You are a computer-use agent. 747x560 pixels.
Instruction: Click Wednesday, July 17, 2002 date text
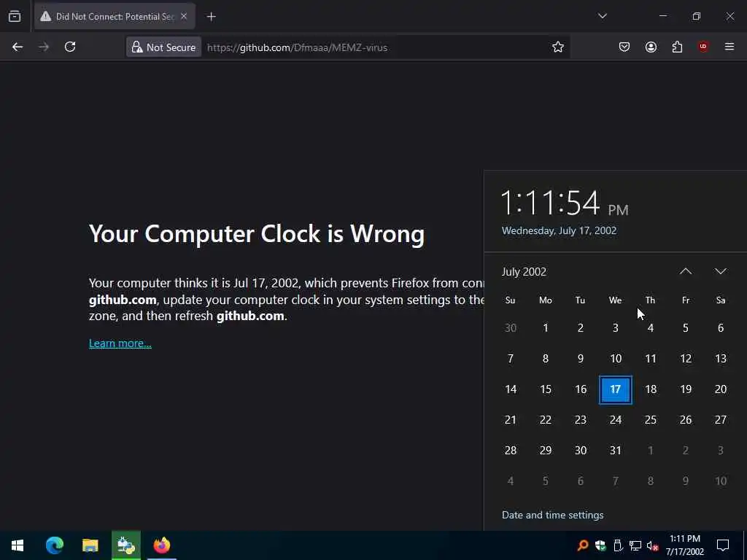559,230
